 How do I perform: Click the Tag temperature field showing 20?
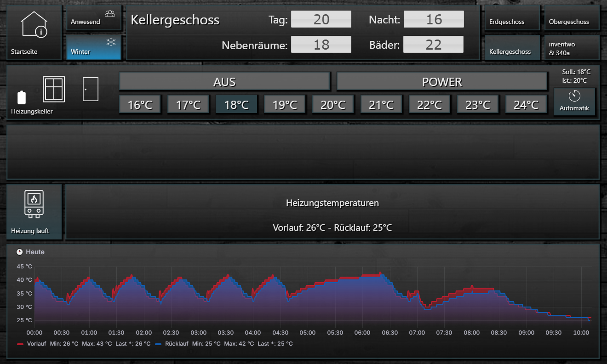tap(321, 19)
